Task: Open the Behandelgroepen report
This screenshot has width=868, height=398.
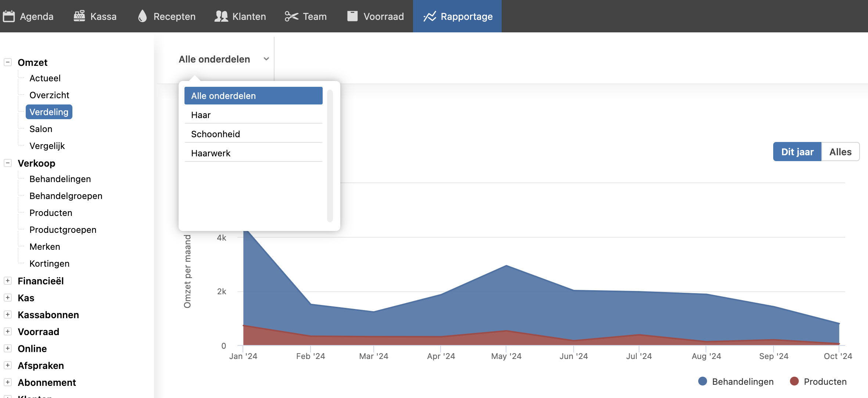Action: tap(66, 196)
